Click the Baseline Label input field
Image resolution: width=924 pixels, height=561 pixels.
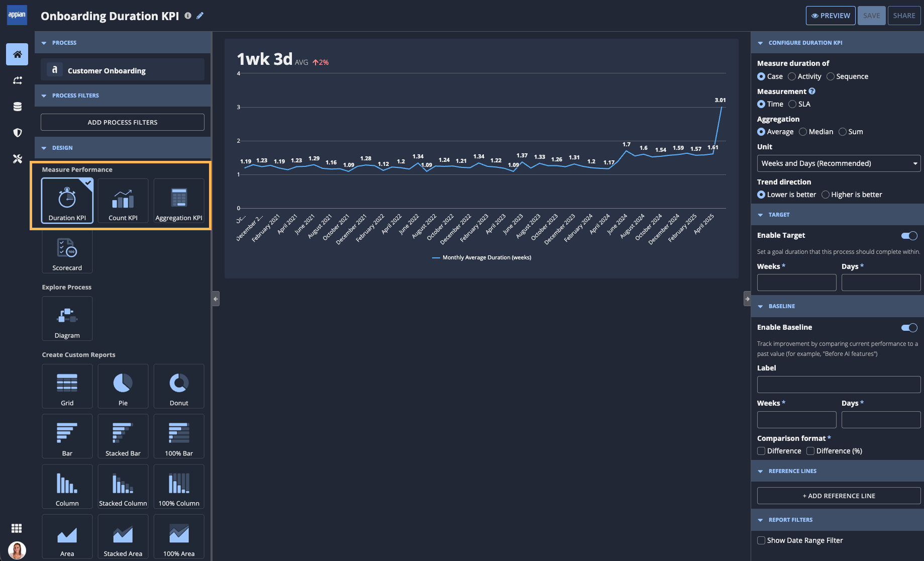[839, 385]
